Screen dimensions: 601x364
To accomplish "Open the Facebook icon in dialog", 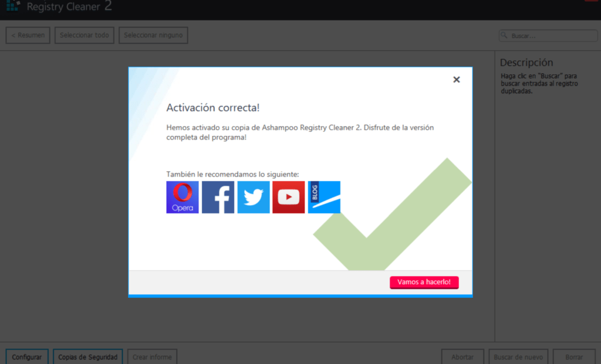I will click(x=218, y=197).
